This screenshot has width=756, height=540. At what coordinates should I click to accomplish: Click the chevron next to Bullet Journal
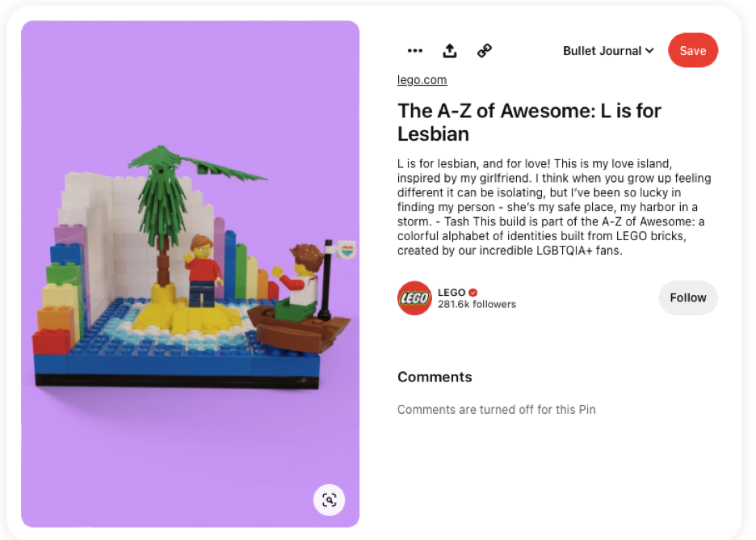coord(649,51)
